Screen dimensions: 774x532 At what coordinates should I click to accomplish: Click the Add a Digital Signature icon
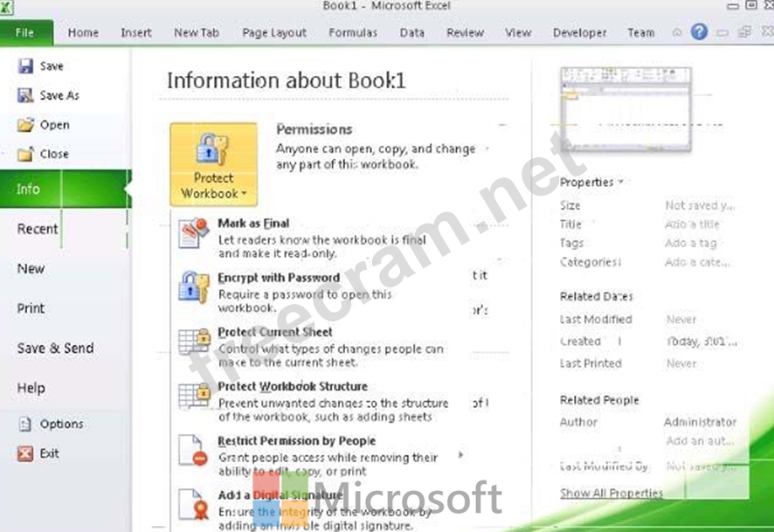[x=193, y=504]
